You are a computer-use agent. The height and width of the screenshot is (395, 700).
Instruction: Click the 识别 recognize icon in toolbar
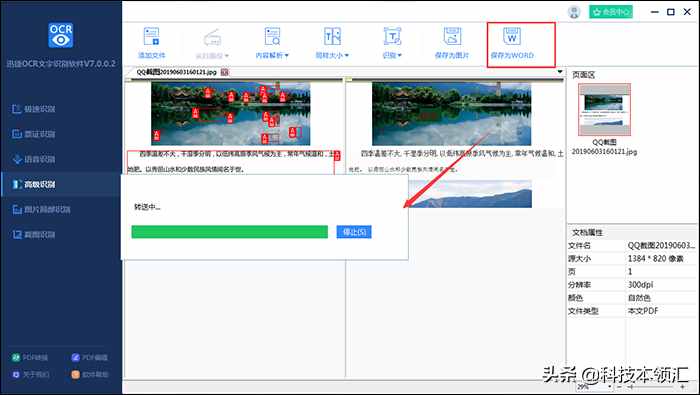(x=392, y=36)
